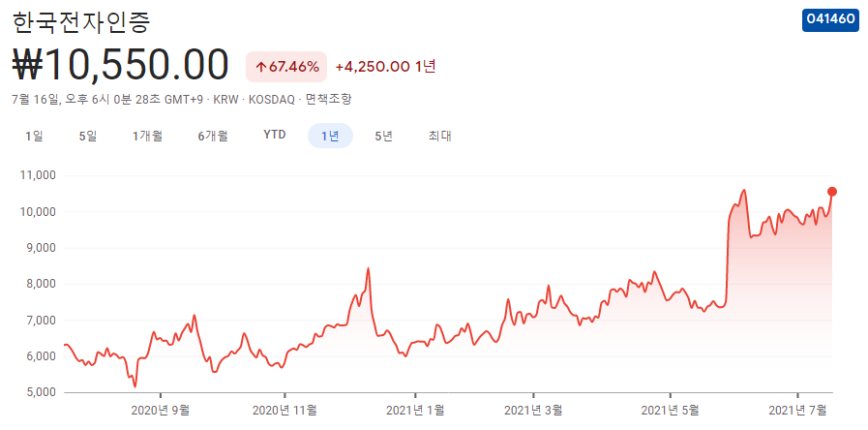The image size is (868, 430).
Task: Click the 2020년 11월 x-axis label
Action: coord(284,411)
